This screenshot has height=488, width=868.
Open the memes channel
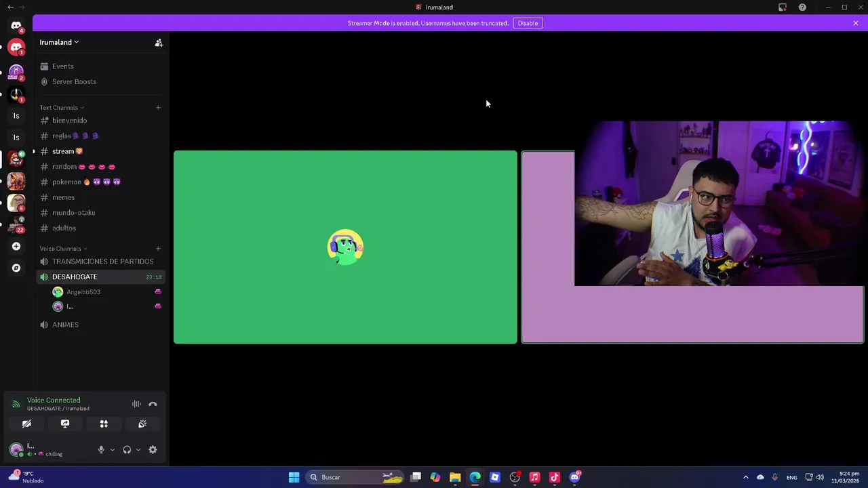point(100,197)
